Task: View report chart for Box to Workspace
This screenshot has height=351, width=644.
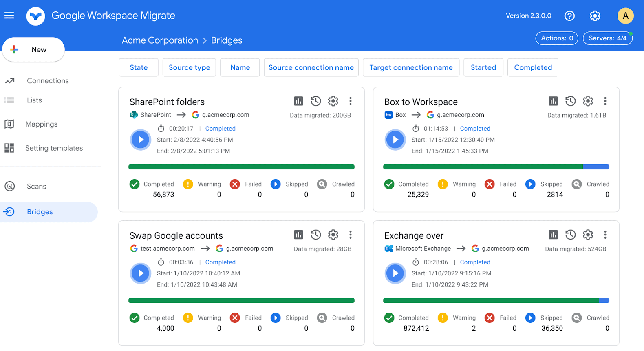Action: pyautogui.click(x=554, y=101)
